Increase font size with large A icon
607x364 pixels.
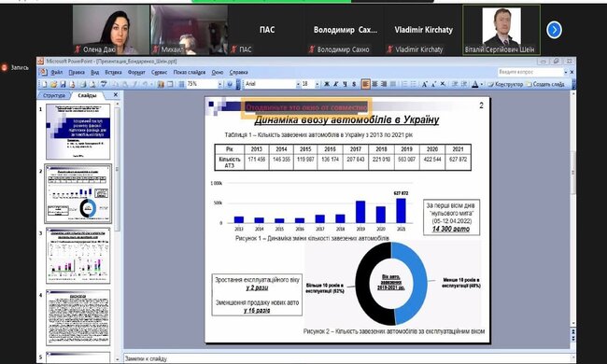pyautogui.click(x=425, y=84)
